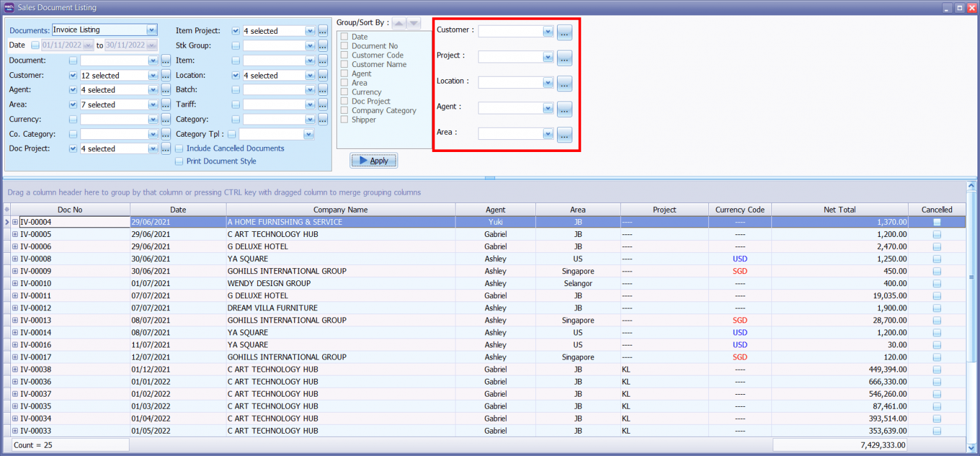Open the Customer browse (...) in the highlighted panel
Screen dimensions: 980x456
(564, 32)
